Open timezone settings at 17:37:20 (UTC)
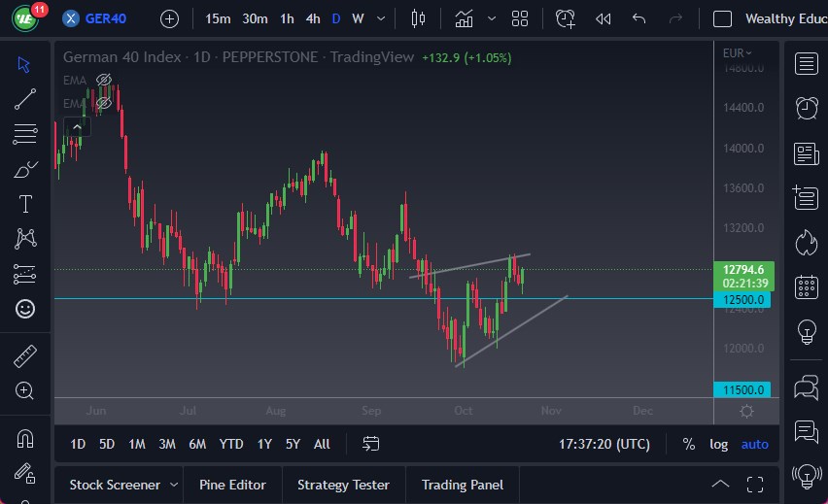Image resolution: width=828 pixels, height=504 pixels. click(604, 445)
